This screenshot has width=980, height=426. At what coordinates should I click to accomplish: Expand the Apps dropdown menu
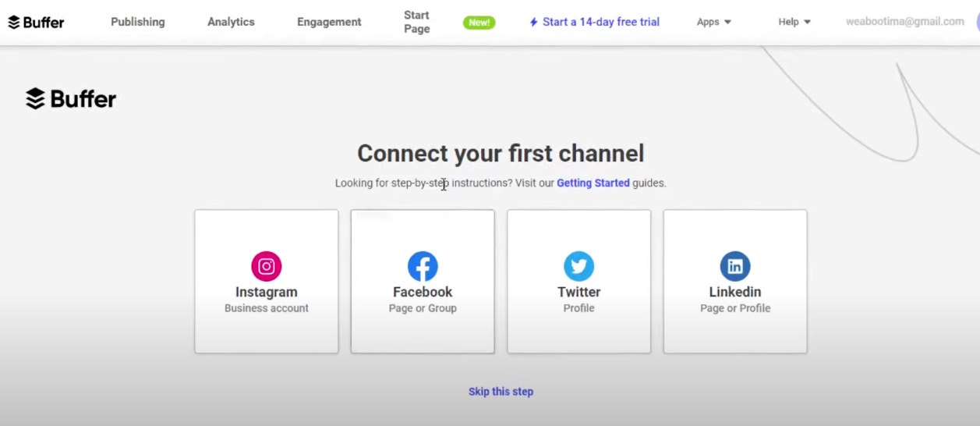click(714, 22)
